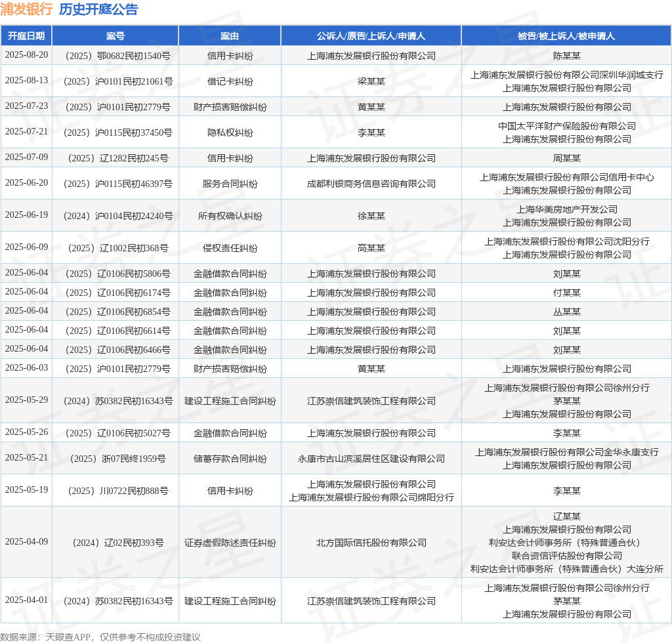Click case number (2024)辽02民初393号
The image size is (672, 643).
click(x=115, y=543)
